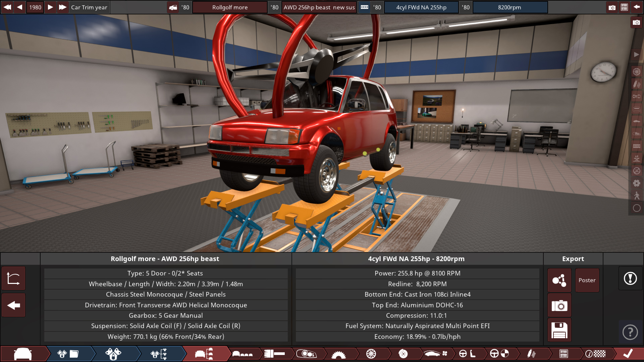Toggle headlight fixtures visibility icon

(x=636, y=133)
